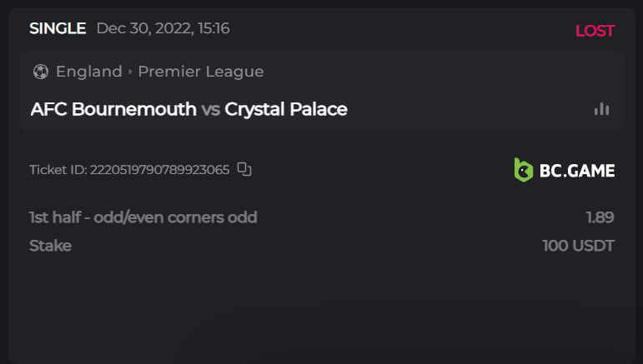
Task: Open the Premier League link
Action: point(201,72)
